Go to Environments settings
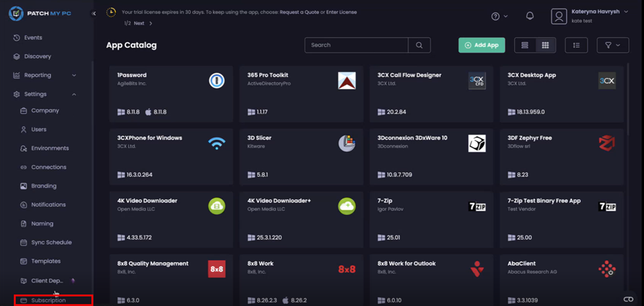 50,148
